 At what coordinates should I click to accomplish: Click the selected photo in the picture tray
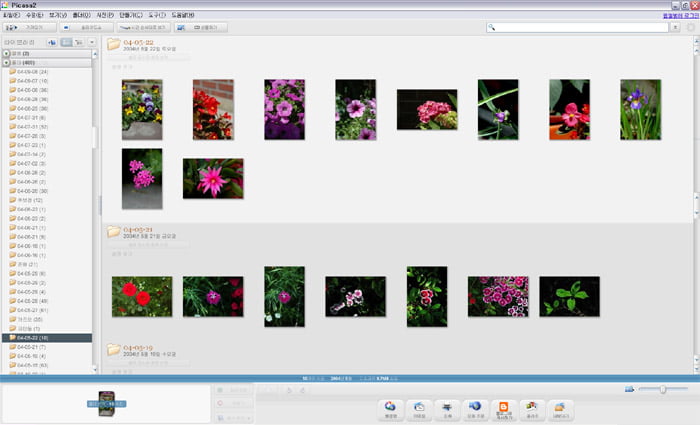(x=107, y=404)
